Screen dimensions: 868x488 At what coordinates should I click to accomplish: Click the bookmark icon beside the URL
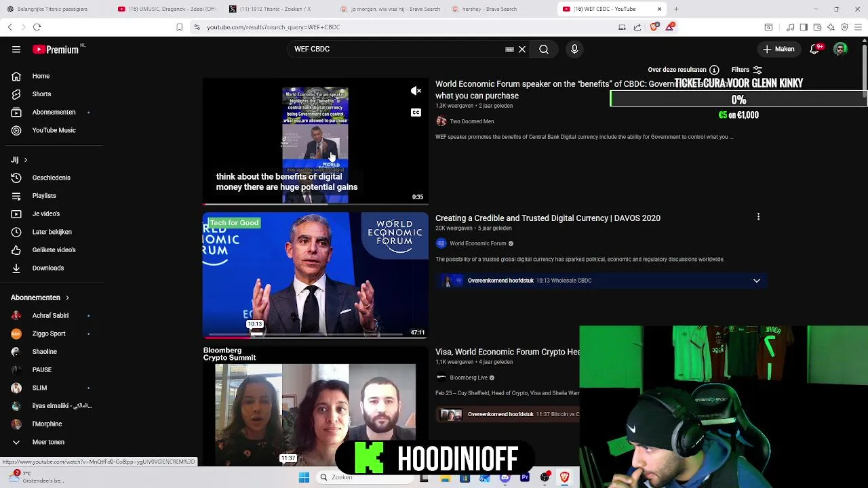(179, 27)
